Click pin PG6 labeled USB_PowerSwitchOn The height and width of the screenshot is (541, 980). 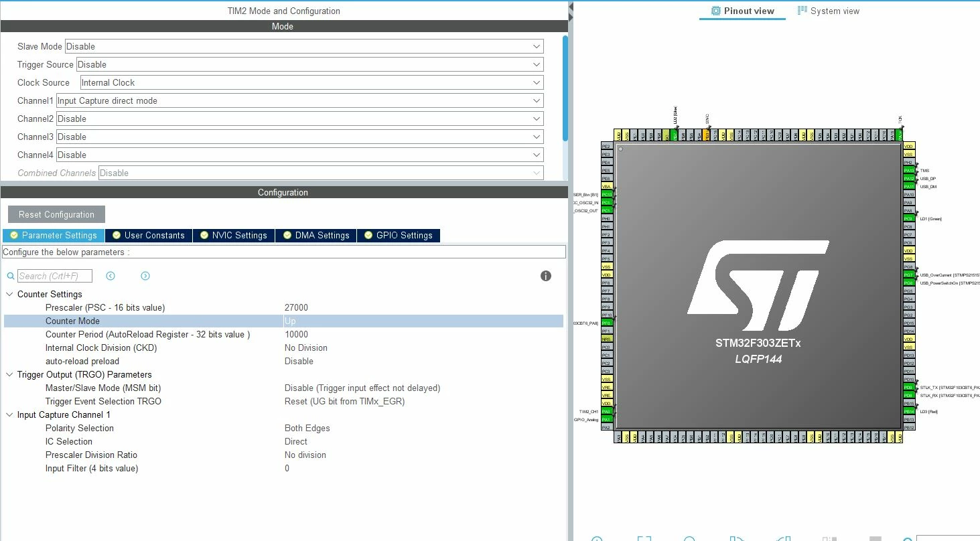908,283
